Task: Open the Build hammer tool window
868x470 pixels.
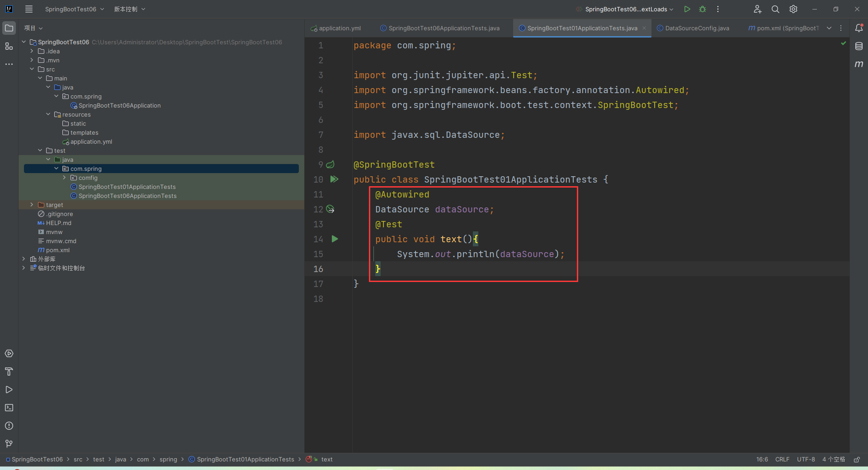Action: click(x=9, y=371)
